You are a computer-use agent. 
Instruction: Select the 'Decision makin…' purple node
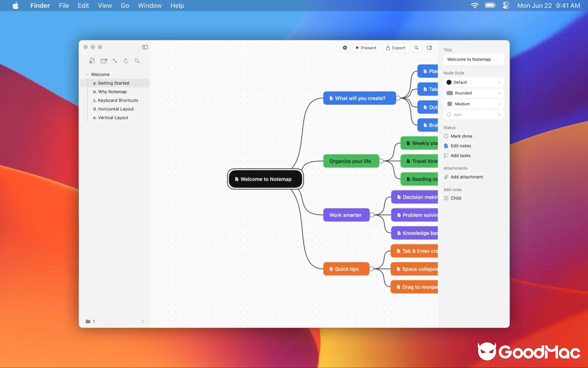click(x=415, y=197)
